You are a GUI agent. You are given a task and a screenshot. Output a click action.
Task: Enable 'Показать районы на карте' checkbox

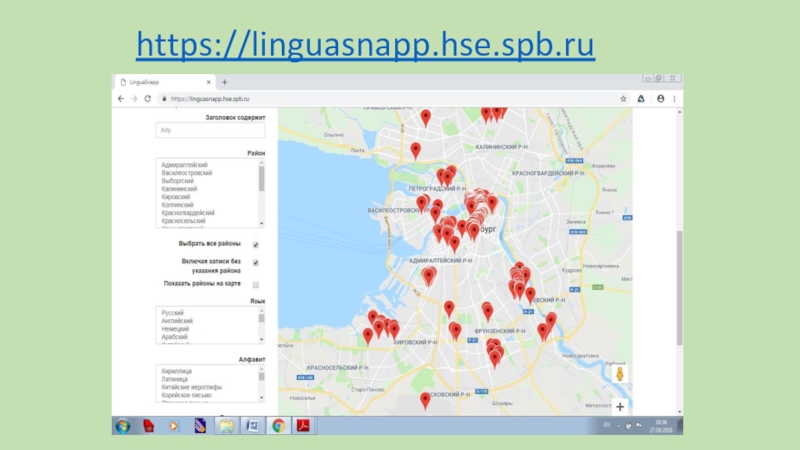click(256, 285)
